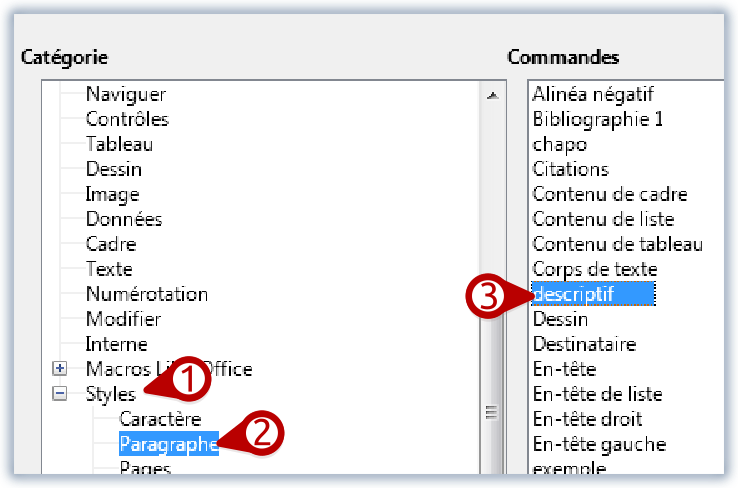Select the descriptif command

point(573,294)
